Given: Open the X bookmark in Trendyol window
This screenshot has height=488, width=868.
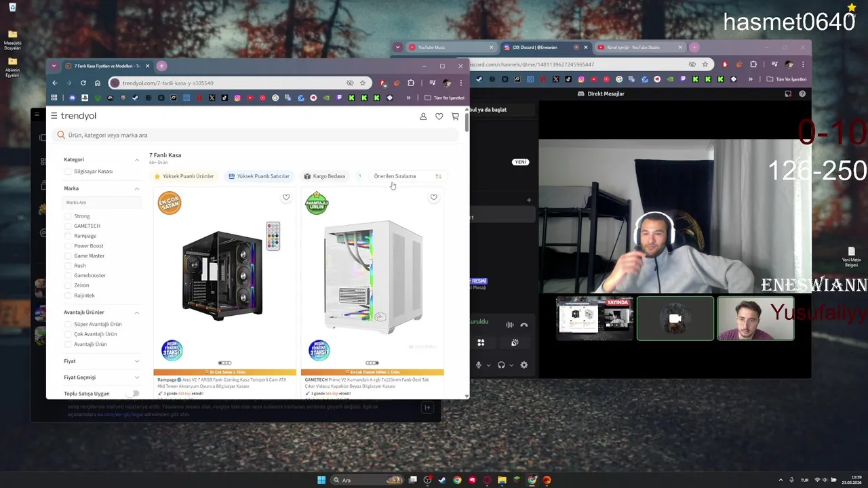Looking at the screenshot, I should coord(212,98).
